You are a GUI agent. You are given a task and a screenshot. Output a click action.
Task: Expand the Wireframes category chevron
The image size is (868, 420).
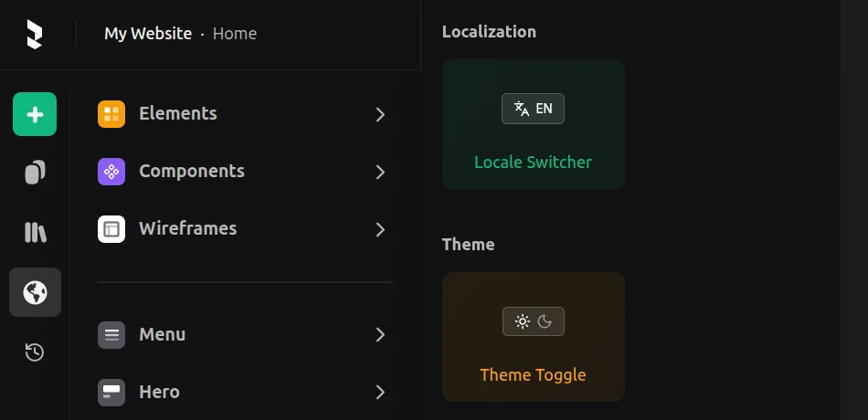pyautogui.click(x=380, y=230)
